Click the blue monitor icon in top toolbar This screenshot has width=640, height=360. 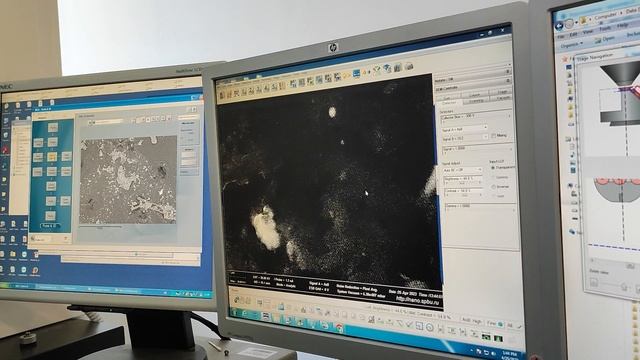click(x=356, y=73)
